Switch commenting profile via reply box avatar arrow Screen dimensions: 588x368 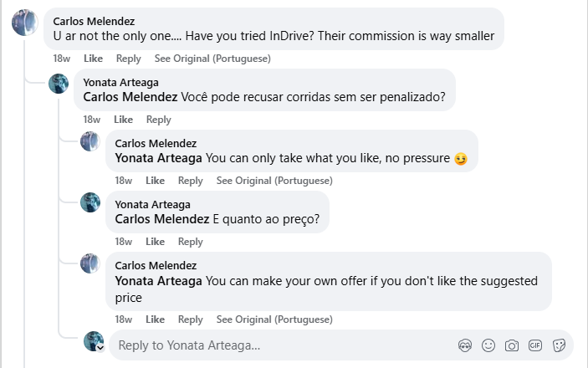[x=100, y=349]
